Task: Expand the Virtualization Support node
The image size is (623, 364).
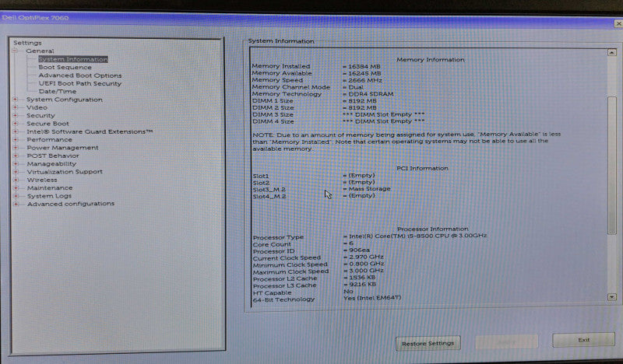Action: [16, 171]
